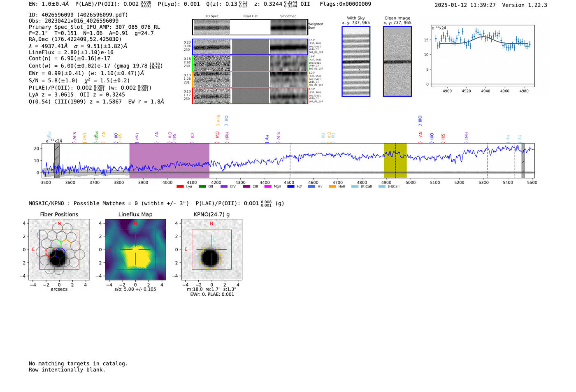Image resolution: width=576 pixels, height=392 pixels.
Task: Click the purple shaded region of the spectrum
Action: 169,161
